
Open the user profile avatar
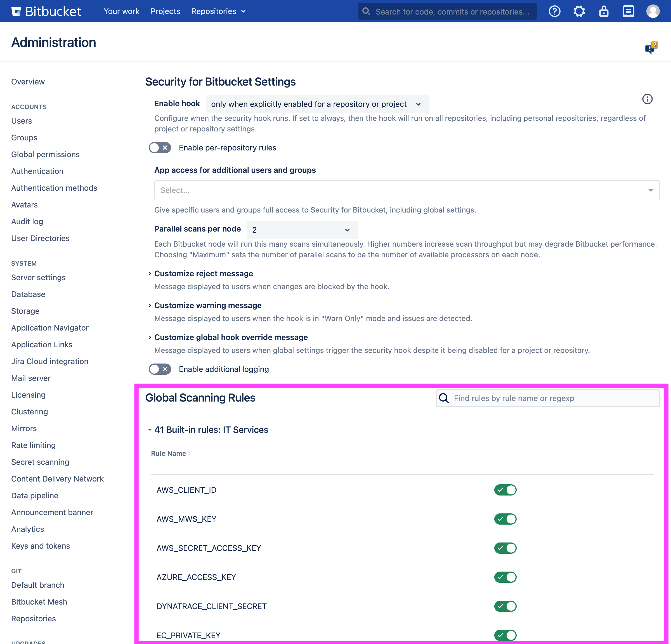[653, 11]
